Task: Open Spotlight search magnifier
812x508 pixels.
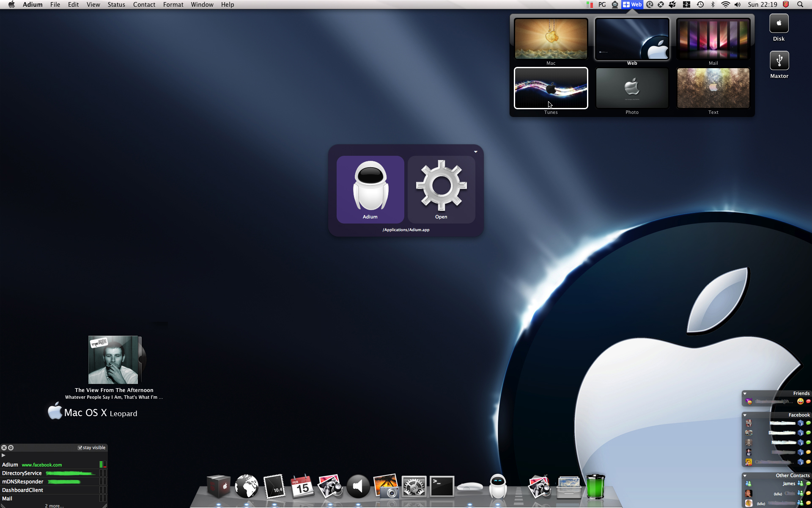Action: click(x=800, y=5)
